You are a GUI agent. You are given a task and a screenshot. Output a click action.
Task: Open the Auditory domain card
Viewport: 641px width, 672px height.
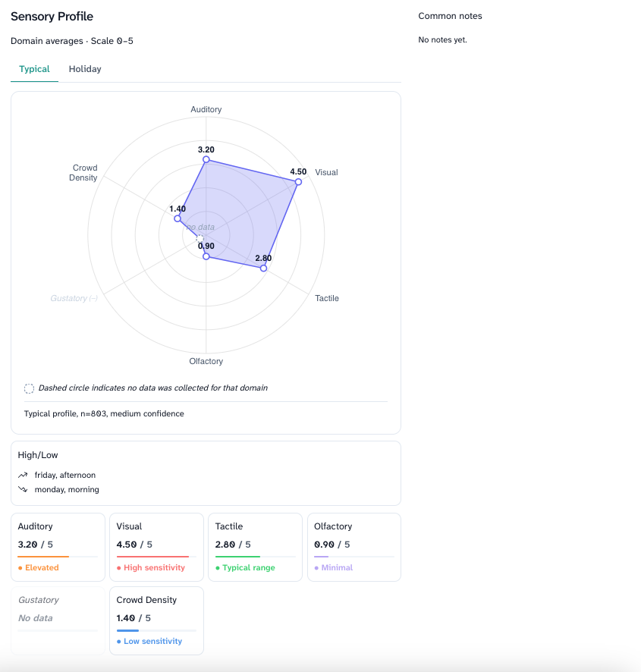click(58, 547)
